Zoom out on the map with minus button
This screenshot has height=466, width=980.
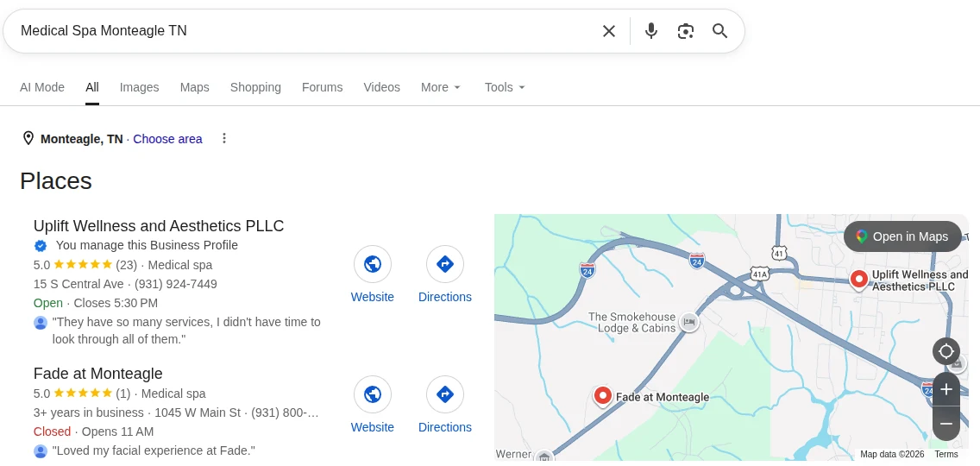tap(946, 424)
